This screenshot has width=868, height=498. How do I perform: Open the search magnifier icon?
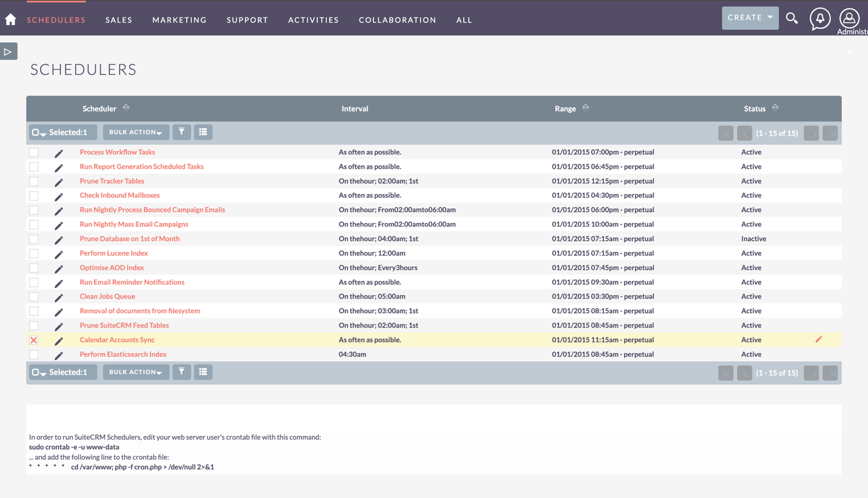[x=792, y=18]
